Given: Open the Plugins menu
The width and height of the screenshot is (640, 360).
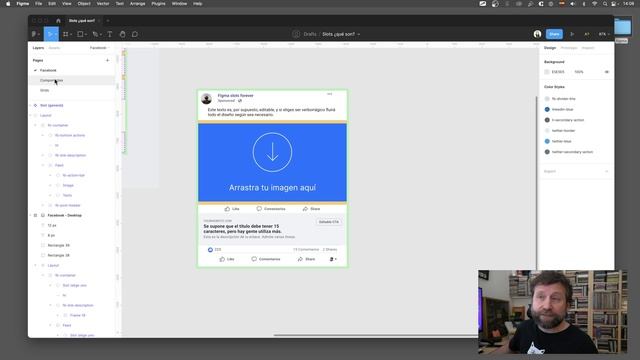Looking at the screenshot, I should pos(158,4).
